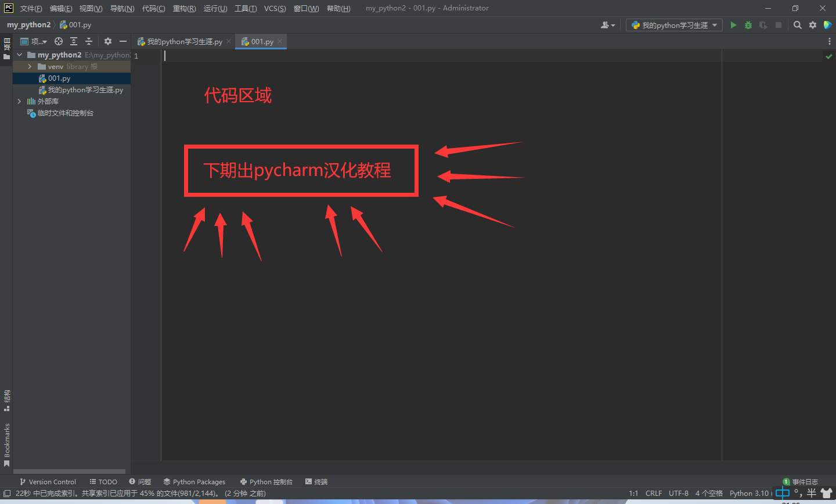The height and width of the screenshot is (504, 836).
Task: Click the project panel horizontal scrollbar
Action: coord(69,471)
